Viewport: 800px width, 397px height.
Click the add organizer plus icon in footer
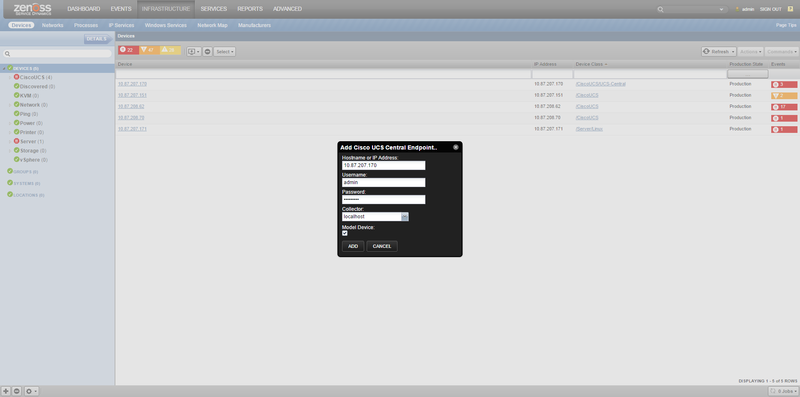(6, 391)
